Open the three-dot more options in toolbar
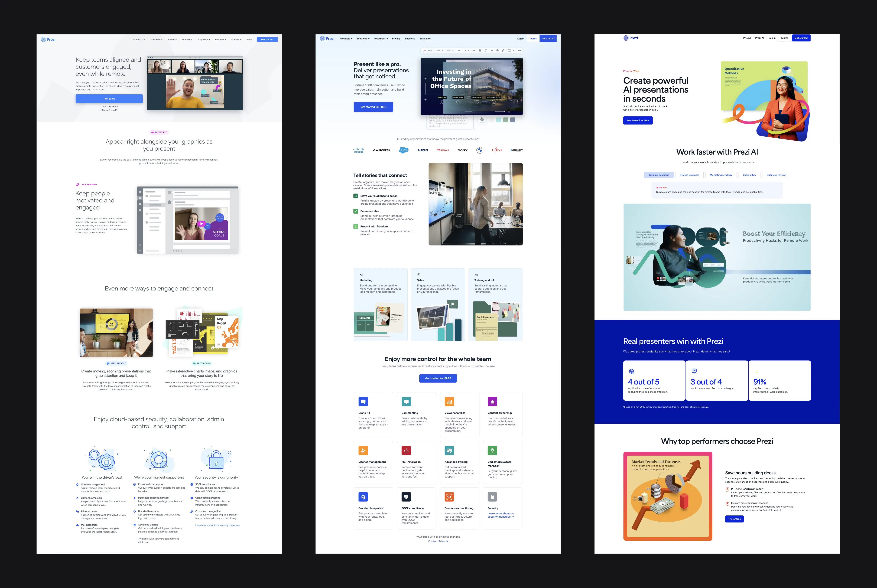 [x=519, y=51]
